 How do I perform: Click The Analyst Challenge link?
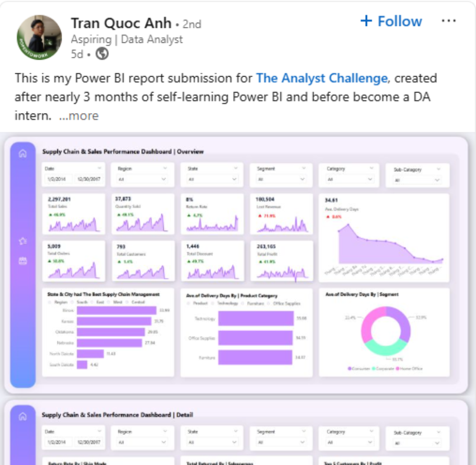(321, 78)
